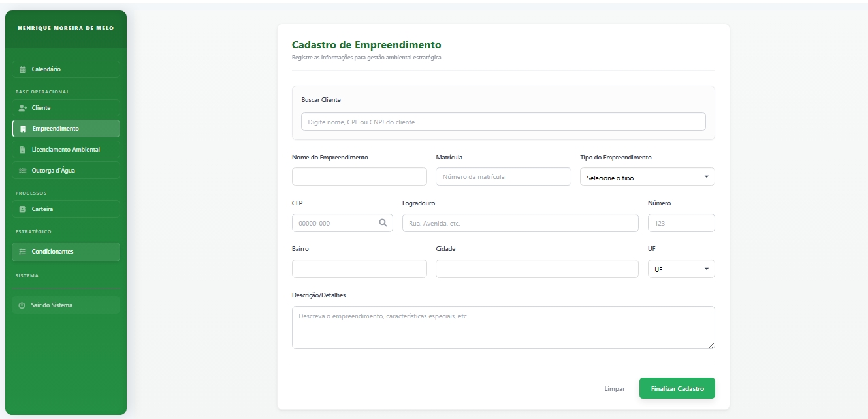Click the Cidade input field

pyautogui.click(x=537, y=269)
